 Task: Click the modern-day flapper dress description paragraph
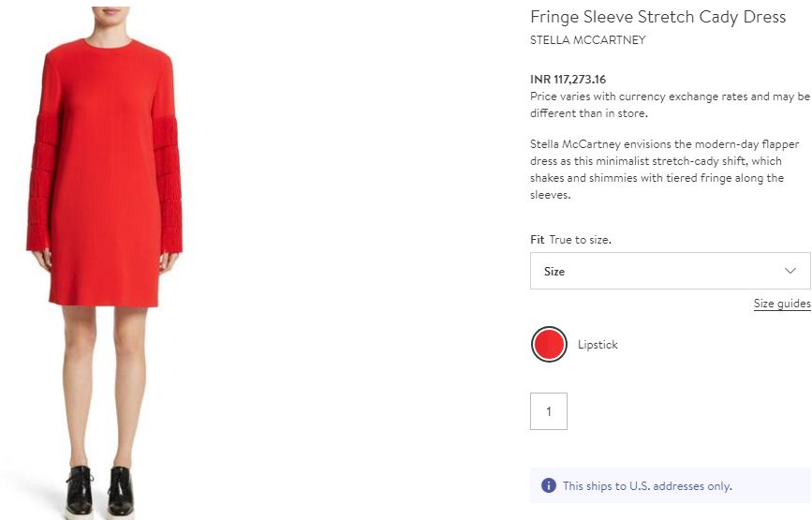665,170
